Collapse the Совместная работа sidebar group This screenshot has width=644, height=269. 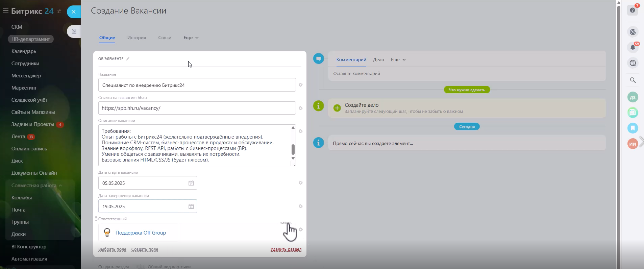pos(60,186)
